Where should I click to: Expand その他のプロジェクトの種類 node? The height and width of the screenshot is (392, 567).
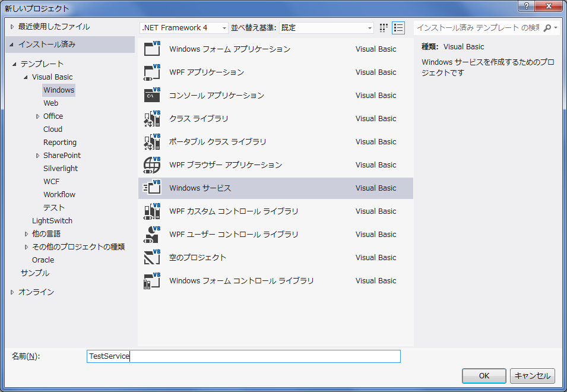(26, 247)
